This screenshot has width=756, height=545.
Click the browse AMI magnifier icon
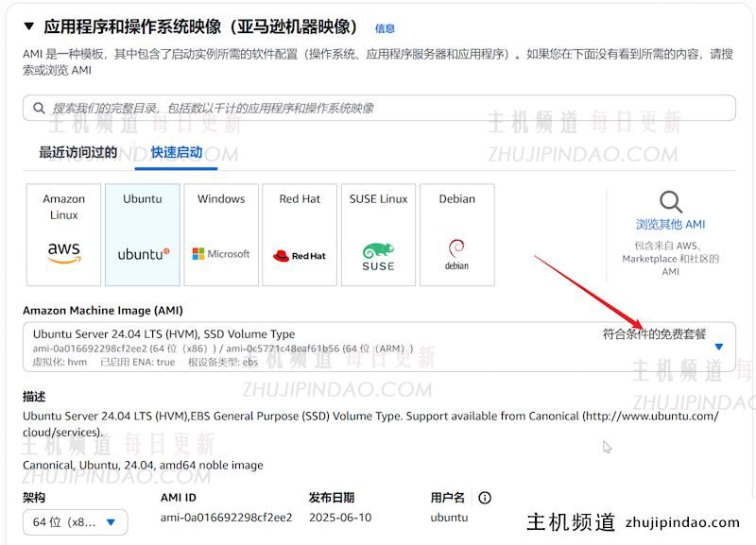671,202
